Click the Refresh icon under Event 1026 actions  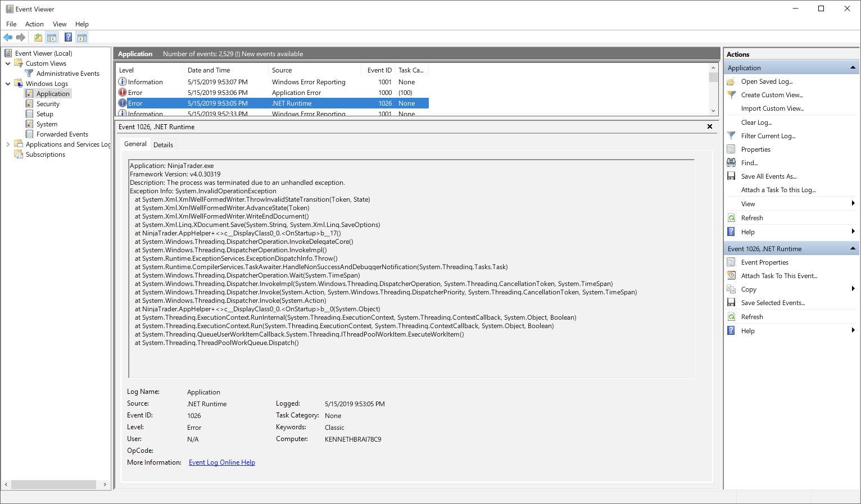click(731, 317)
